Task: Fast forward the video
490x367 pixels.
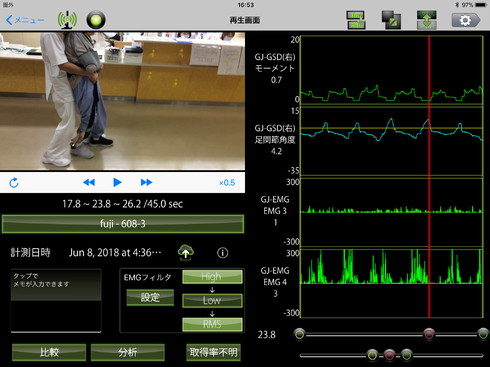Action: click(146, 182)
